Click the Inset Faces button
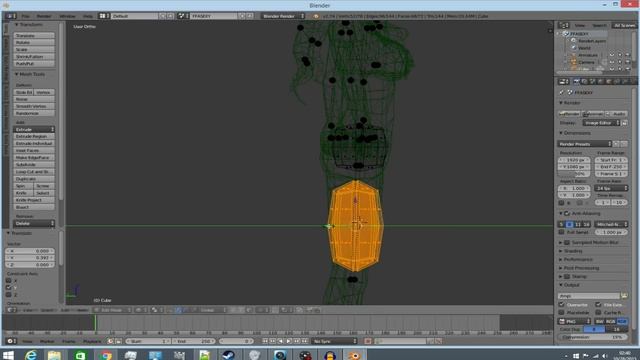The width and height of the screenshot is (640, 360). [34, 150]
